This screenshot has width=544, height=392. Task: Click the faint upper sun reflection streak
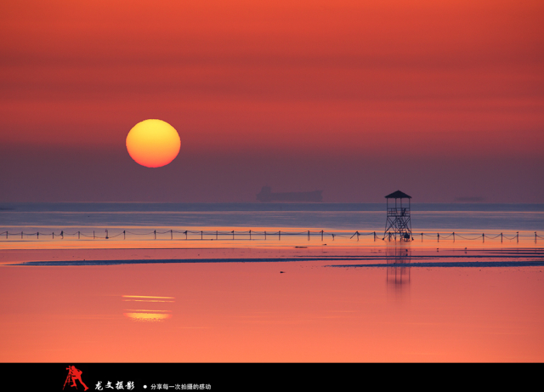click(148, 298)
